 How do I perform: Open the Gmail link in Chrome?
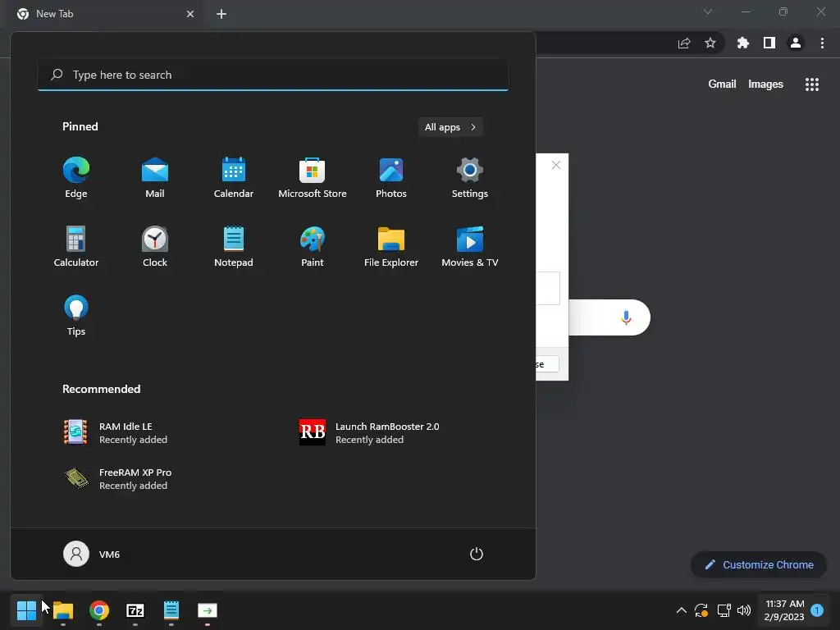722,84
